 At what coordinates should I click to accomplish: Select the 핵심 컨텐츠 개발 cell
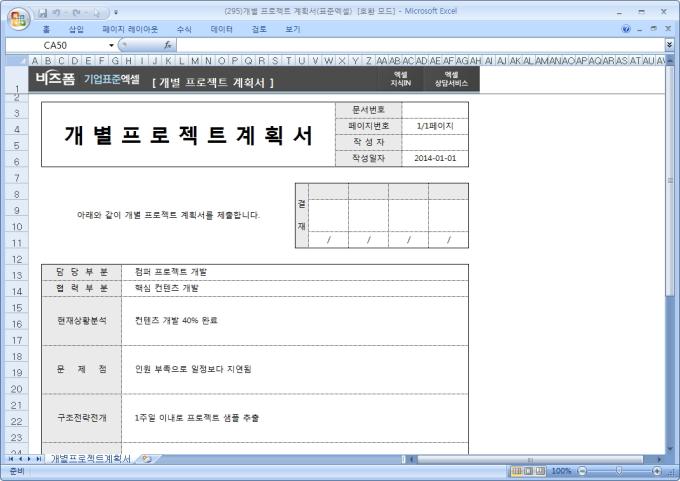pos(295,288)
